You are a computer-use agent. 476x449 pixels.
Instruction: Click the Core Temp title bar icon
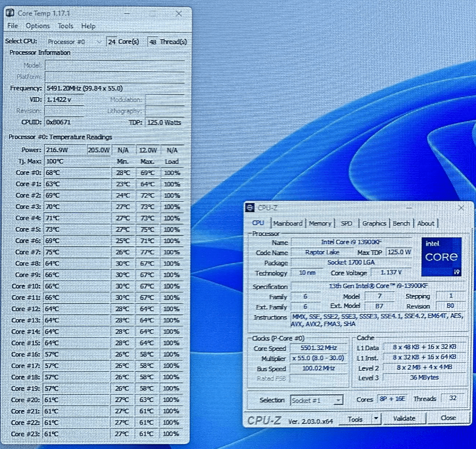tap(11, 13)
